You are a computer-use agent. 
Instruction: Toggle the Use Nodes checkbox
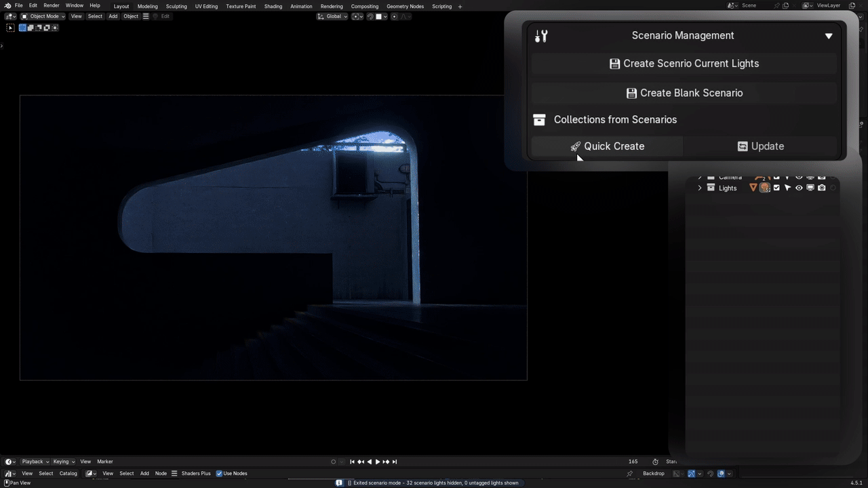click(x=219, y=473)
